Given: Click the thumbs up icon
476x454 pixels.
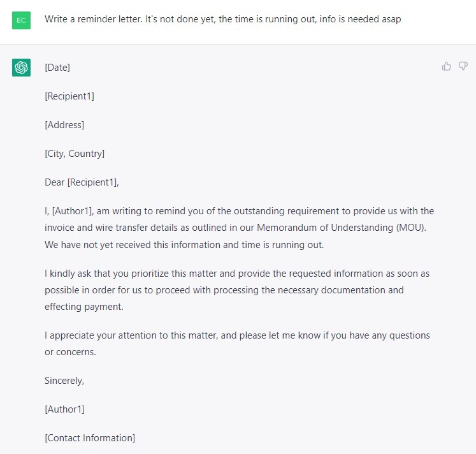Looking at the screenshot, I should (x=446, y=66).
